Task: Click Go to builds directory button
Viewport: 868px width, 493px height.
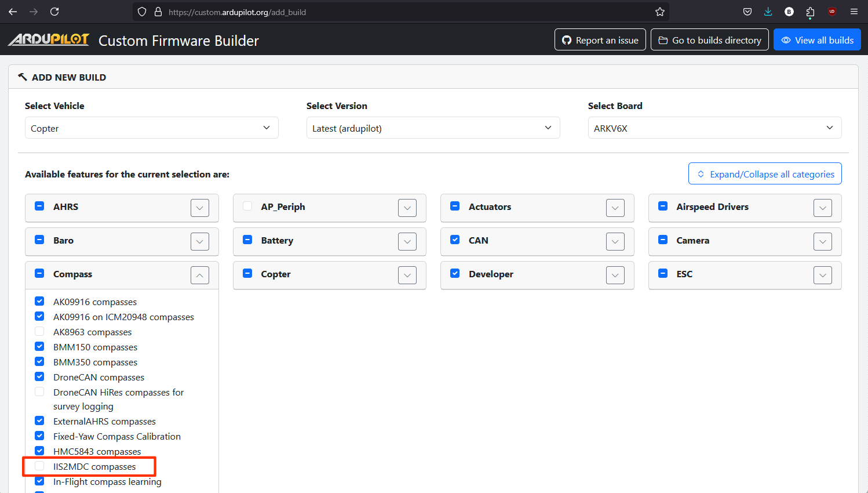Action: (710, 40)
